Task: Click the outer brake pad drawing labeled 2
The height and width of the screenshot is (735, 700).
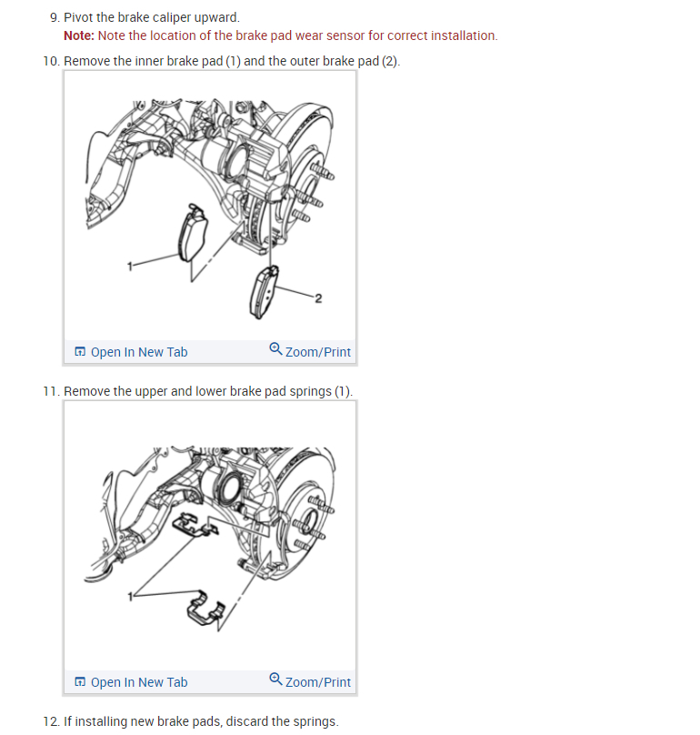Action: coord(264,293)
